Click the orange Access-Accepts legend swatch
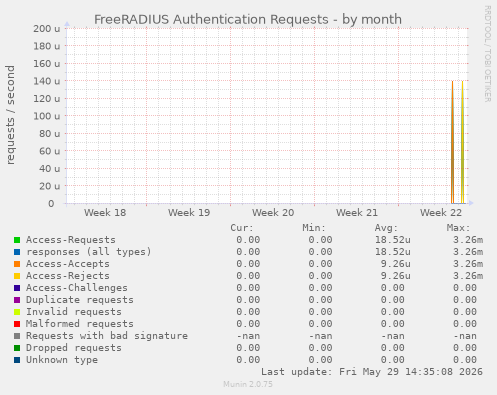The height and width of the screenshot is (395, 497). pos(17,264)
